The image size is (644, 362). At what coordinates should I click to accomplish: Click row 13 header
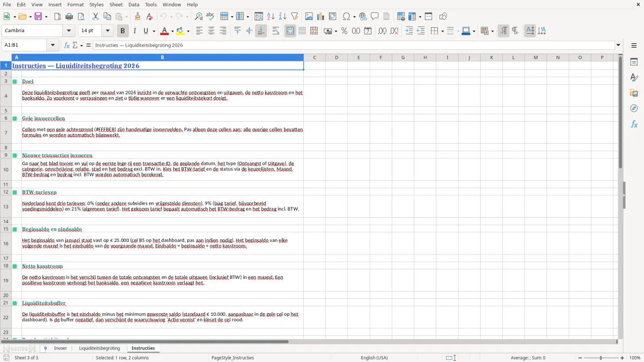pyautogui.click(x=6, y=206)
